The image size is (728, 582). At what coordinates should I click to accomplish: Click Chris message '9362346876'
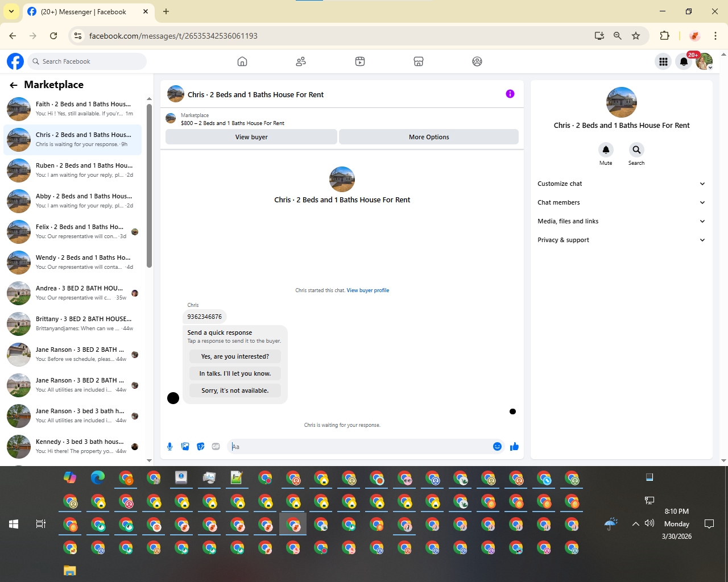point(205,317)
